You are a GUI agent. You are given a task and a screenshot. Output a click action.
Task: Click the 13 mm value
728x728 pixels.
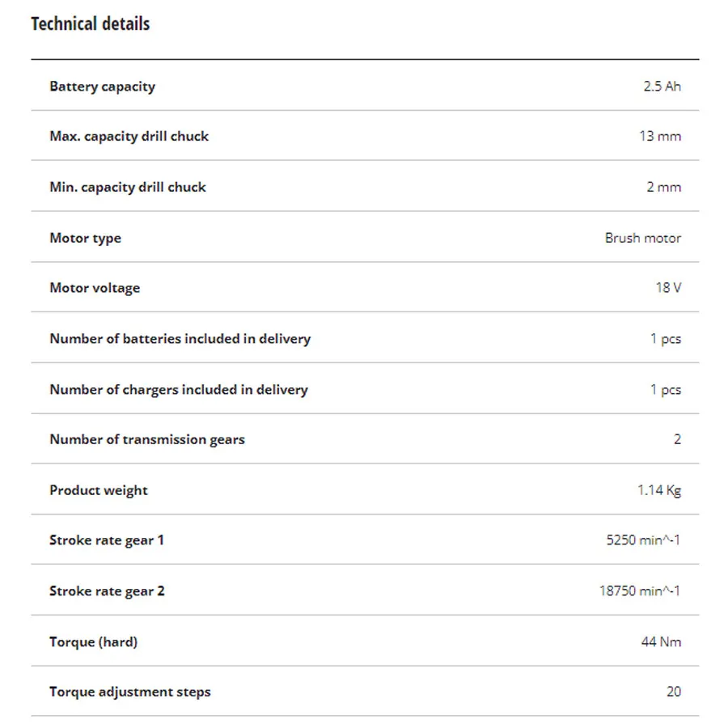660,136
